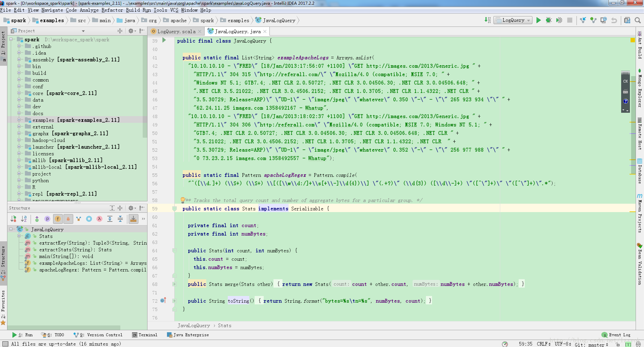Click the Make Project build icon
This screenshot has width=644, height=347.
click(487, 20)
